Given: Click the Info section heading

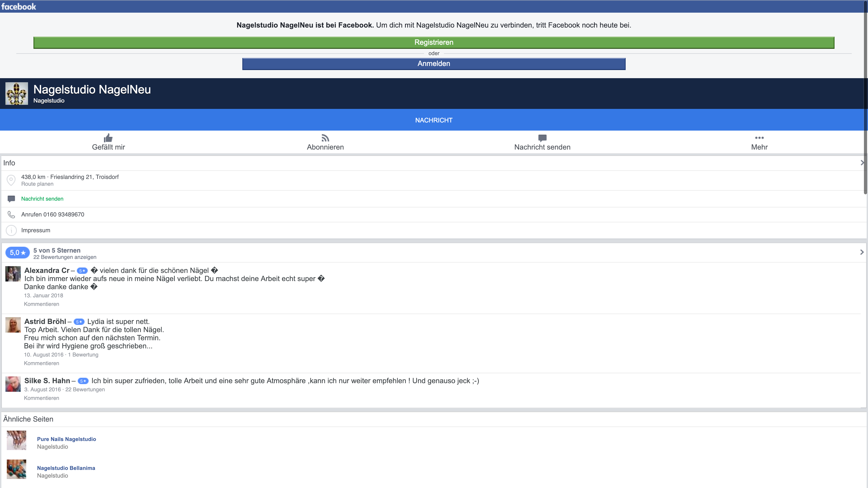Looking at the screenshot, I should click(9, 163).
